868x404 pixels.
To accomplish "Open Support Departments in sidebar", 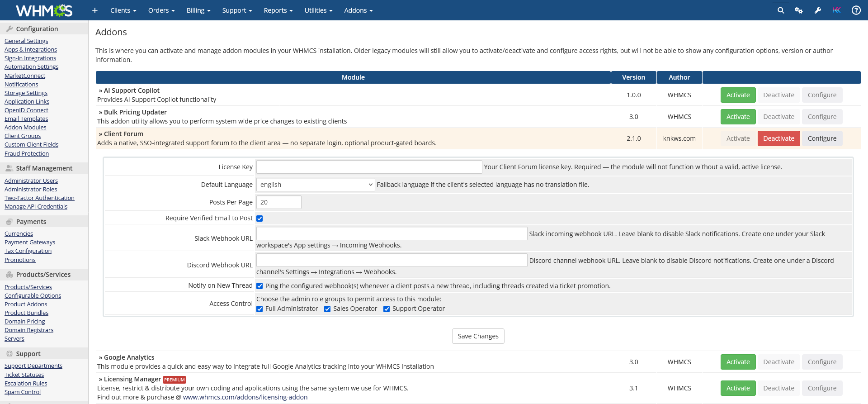I will [33, 366].
